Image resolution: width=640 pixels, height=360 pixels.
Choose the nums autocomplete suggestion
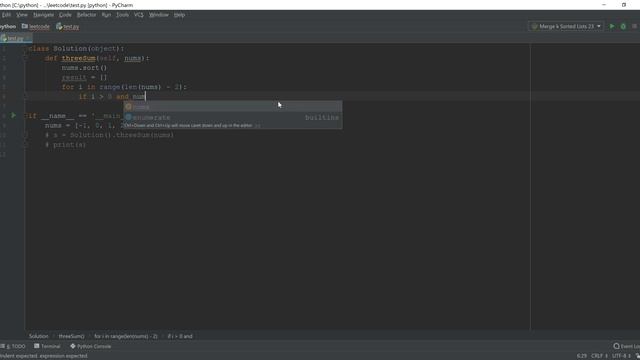[233, 107]
